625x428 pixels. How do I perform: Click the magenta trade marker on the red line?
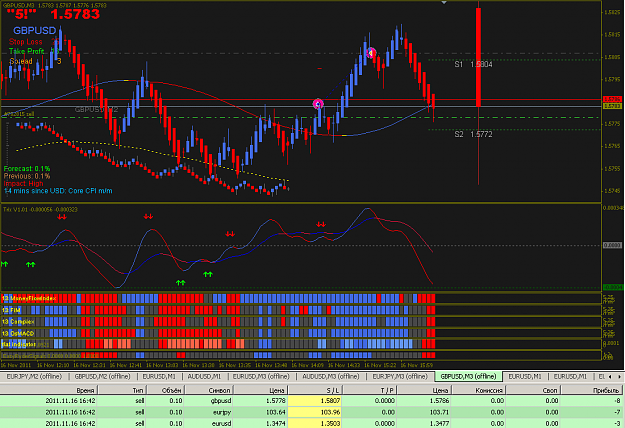click(318, 104)
